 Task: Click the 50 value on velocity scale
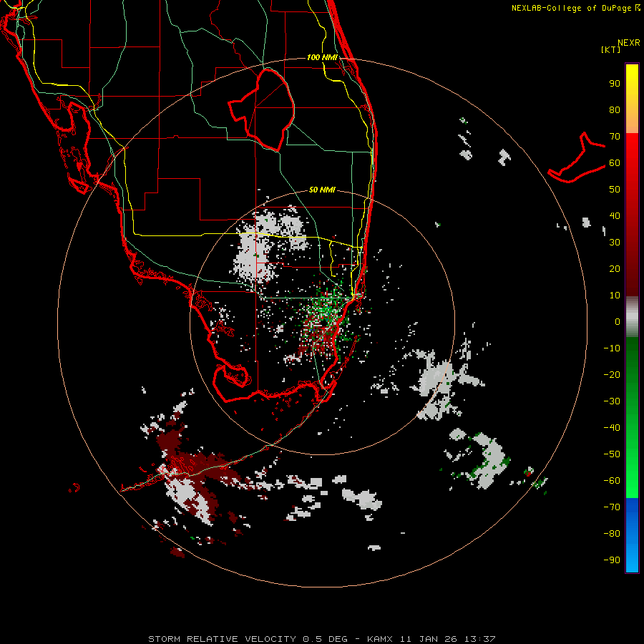pos(615,190)
